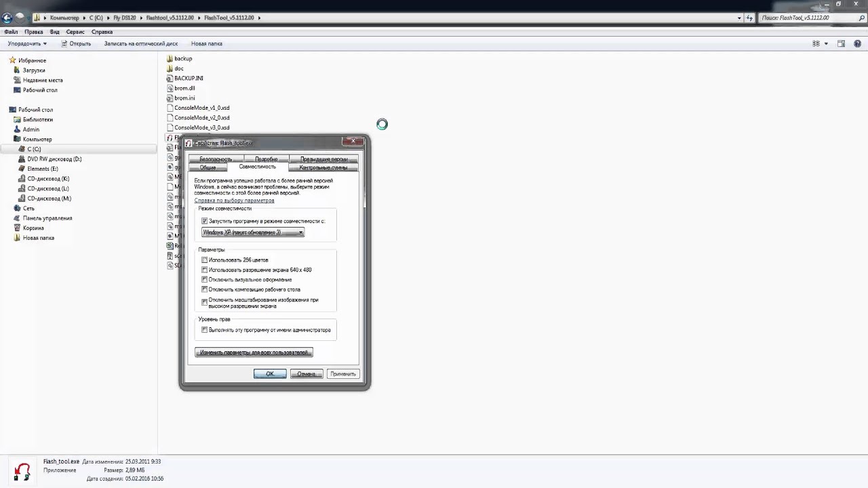This screenshot has height=488, width=868.
Task: Switch to the Подробно tab
Action: tap(266, 159)
